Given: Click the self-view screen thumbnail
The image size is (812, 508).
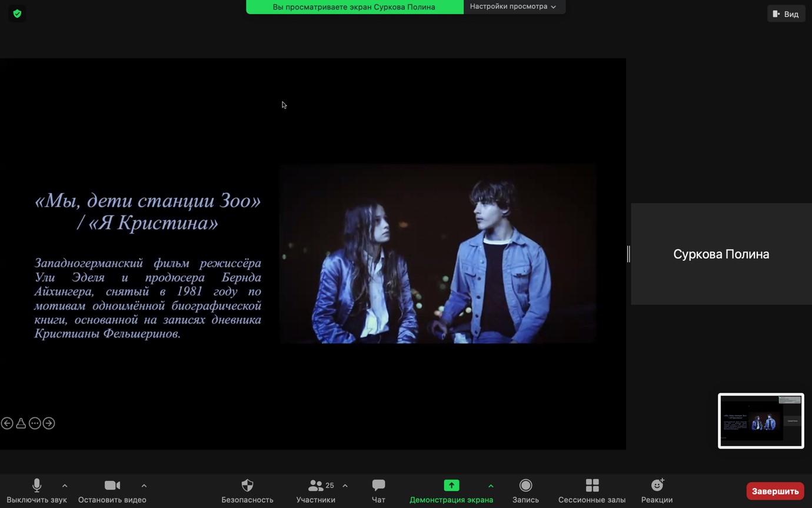Looking at the screenshot, I should coord(761,421).
